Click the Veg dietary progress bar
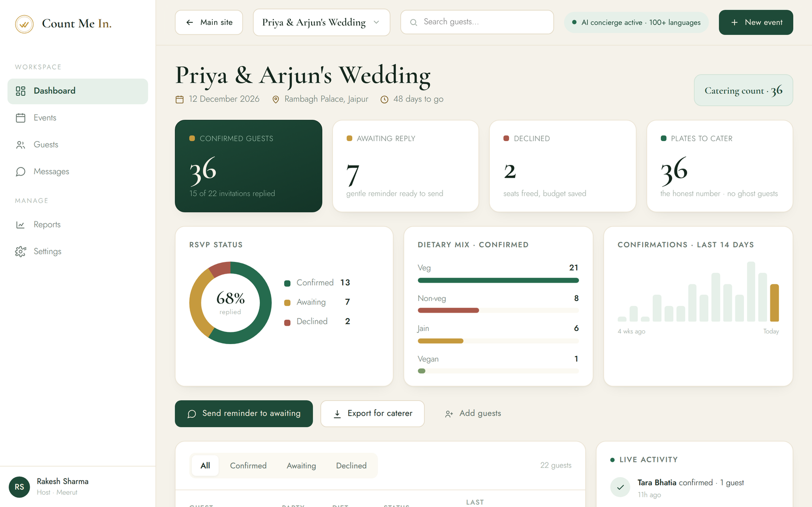 tap(498, 280)
